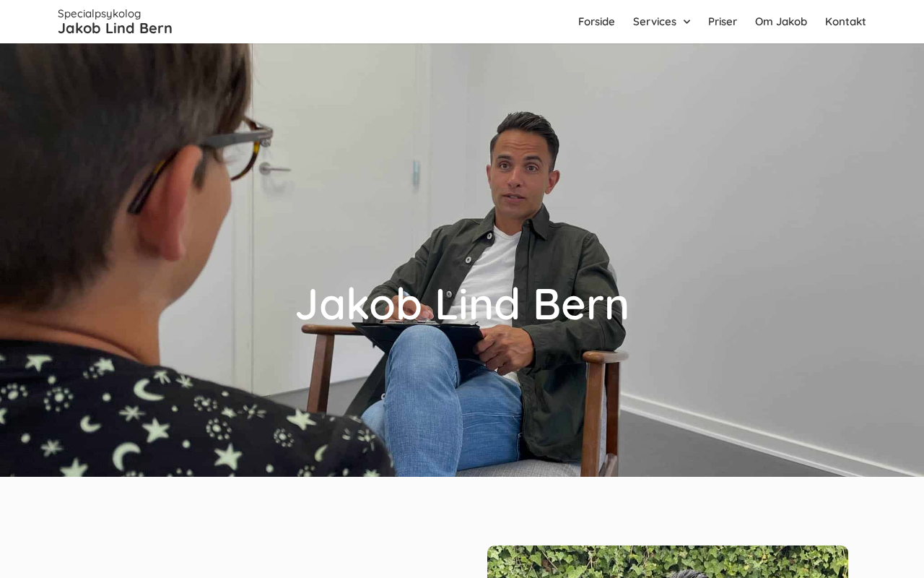Image resolution: width=924 pixels, height=578 pixels.
Task: Open the Om Jakob page
Action: [x=781, y=22]
